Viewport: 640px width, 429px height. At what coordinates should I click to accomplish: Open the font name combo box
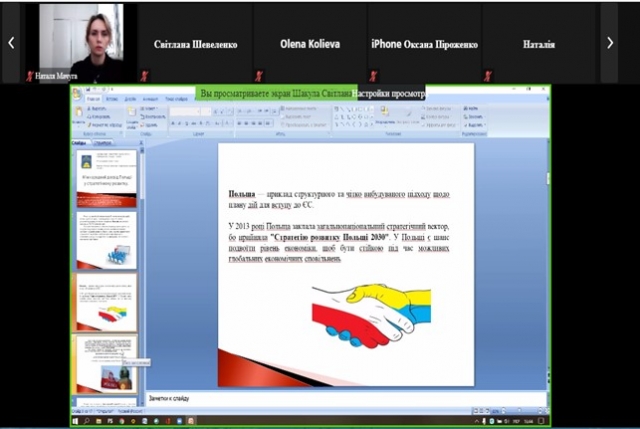[x=185, y=111]
